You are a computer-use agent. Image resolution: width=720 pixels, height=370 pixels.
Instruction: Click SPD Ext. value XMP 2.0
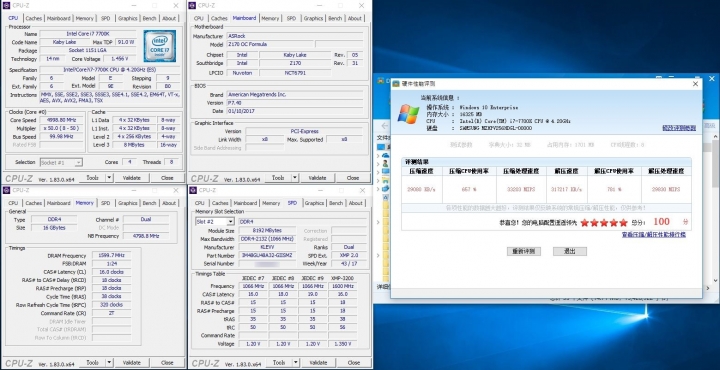pos(349,255)
